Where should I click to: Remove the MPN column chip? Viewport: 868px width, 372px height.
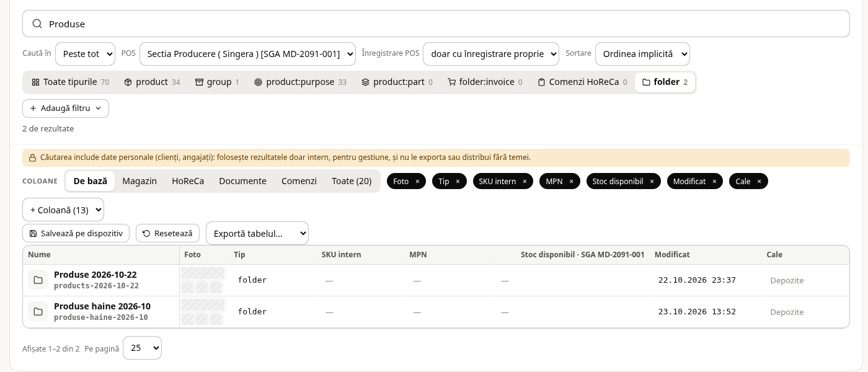(x=571, y=181)
